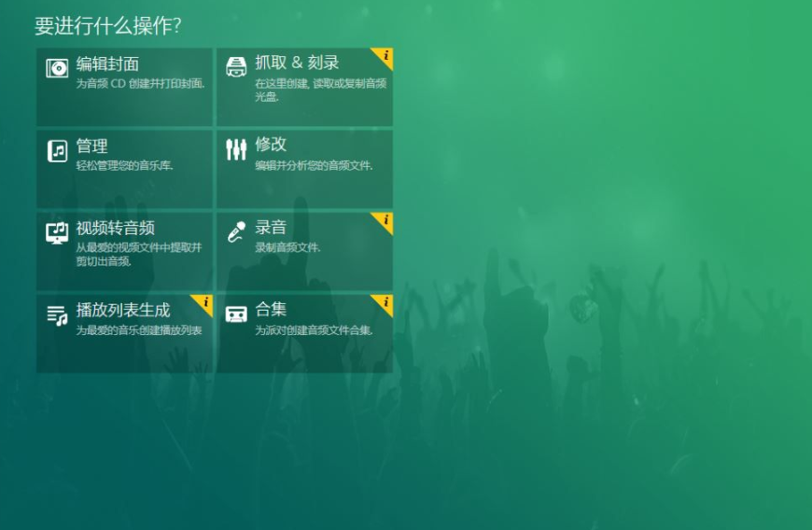Image resolution: width=812 pixels, height=530 pixels.
Task: Click the music note library icon for 管理
Action: coord(57,151)
